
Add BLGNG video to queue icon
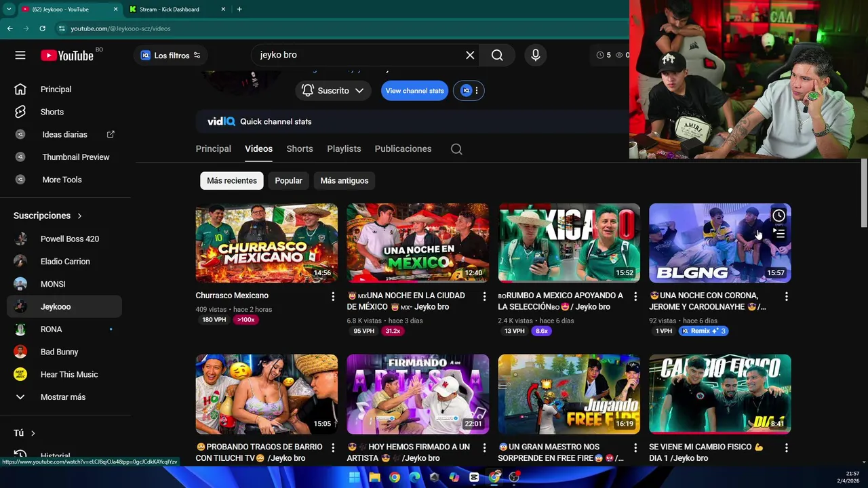coord(778,234)
